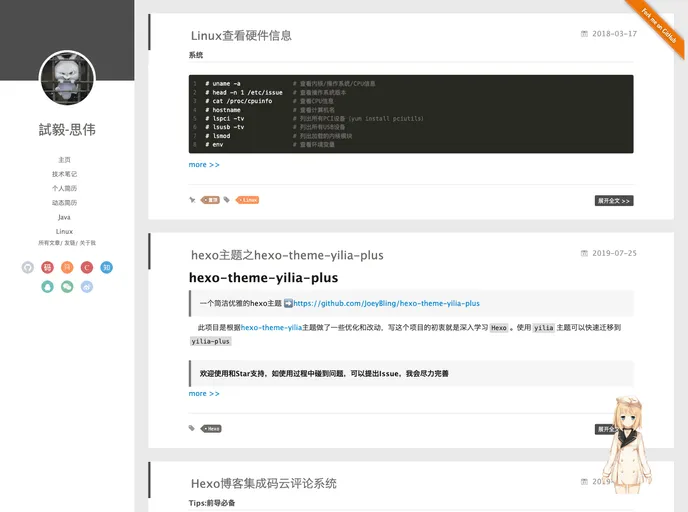Open post title Linux查看硬件信息
The height and width of the screenshot is (512, 688).
241,36
